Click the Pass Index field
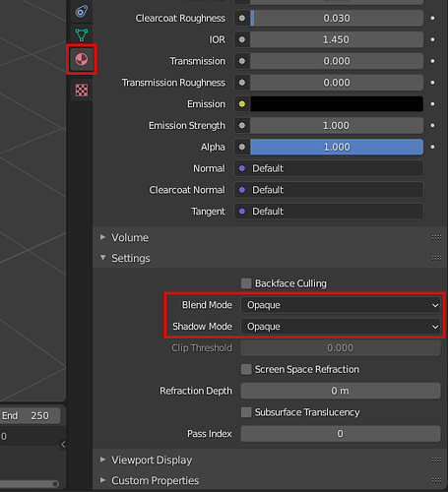This screenshot has width=448, height=492. [341, 434]
